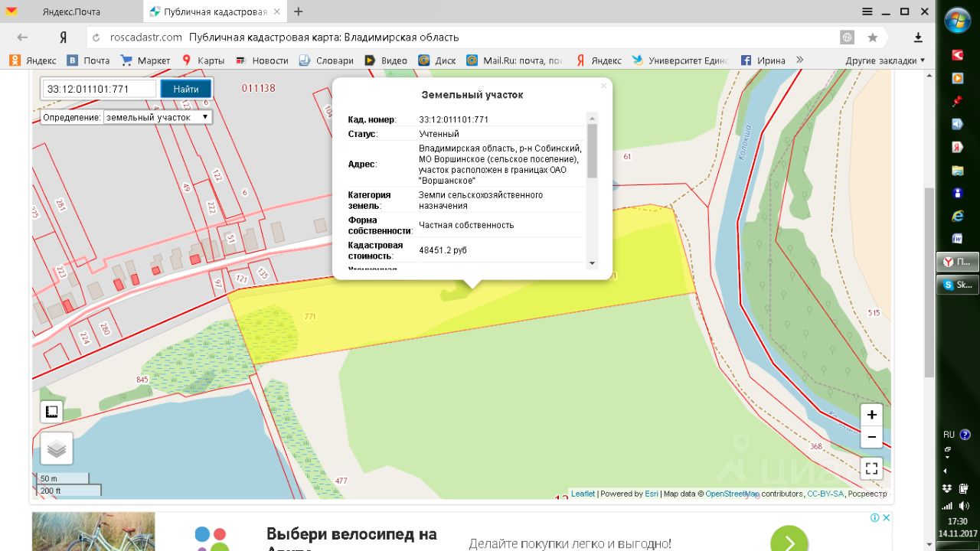Open the Leaflet attribution link

(x=583, y=494)
